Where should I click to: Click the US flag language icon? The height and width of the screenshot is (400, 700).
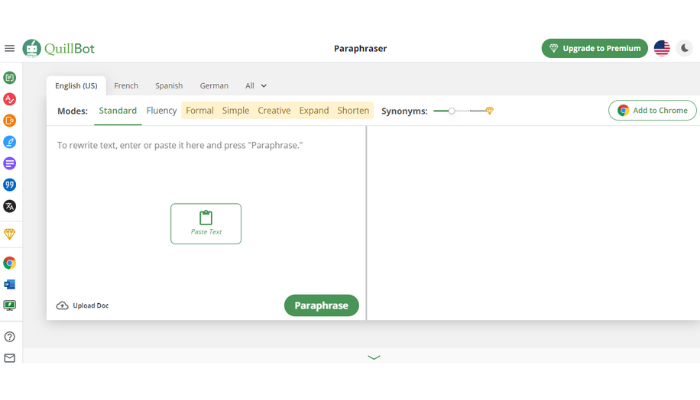click(662, 48)
